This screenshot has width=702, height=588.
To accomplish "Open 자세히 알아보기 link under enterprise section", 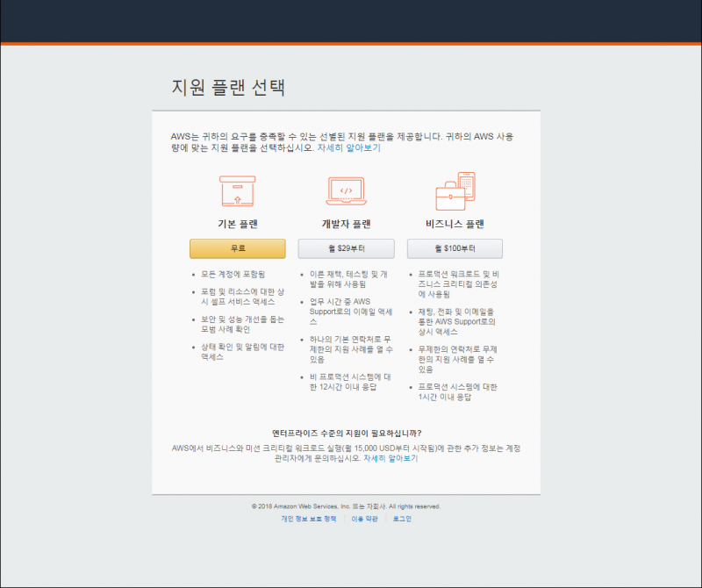I will coord(390,458).
